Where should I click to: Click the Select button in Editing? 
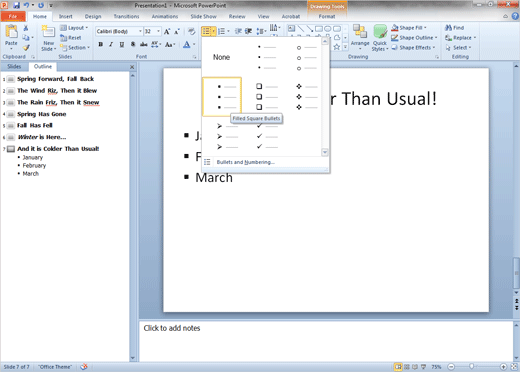click(x=458, y=48)
